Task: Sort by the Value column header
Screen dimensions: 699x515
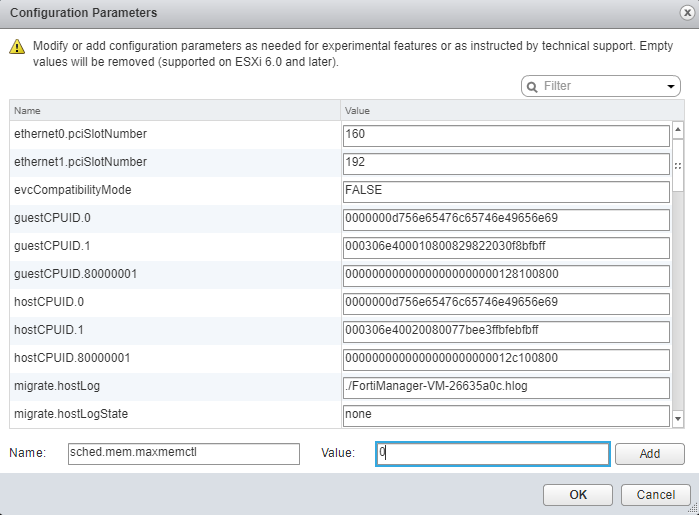Action: (505, 110)
